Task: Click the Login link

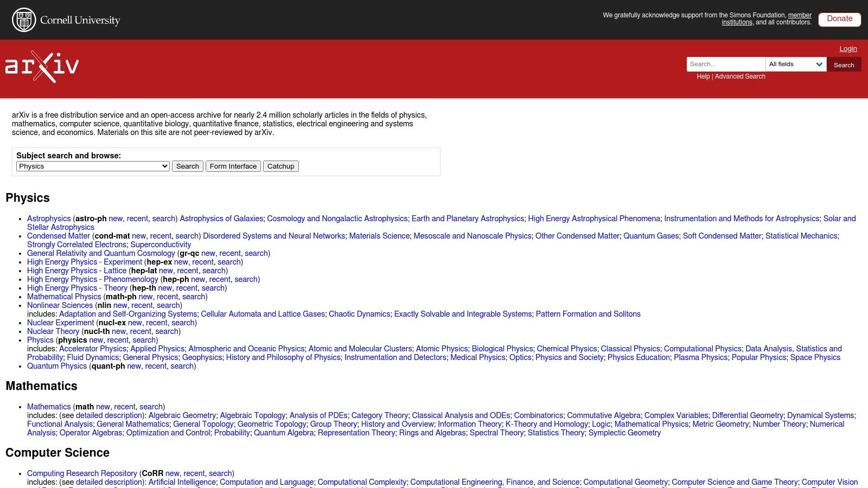Action: (x=848, y=49)
